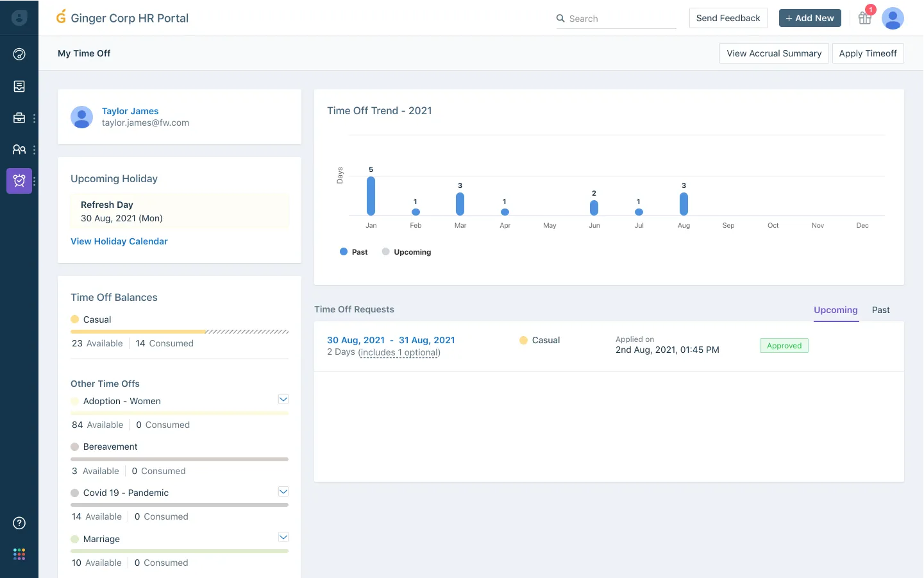The width and height of the screenshot is (924, 578).
Task: Expand the Adoption - Women details
Action: (283, 399)
